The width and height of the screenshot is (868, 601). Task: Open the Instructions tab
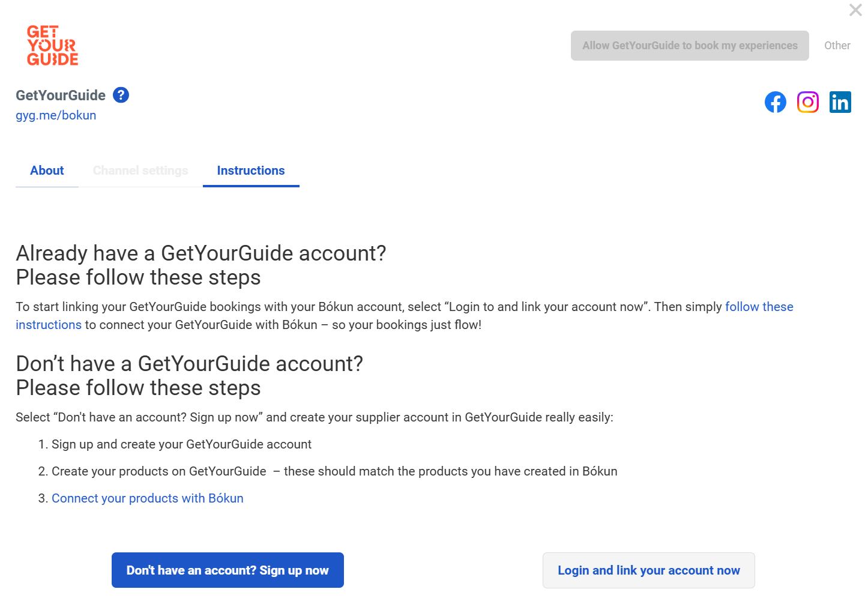click(x=251, y=171)
